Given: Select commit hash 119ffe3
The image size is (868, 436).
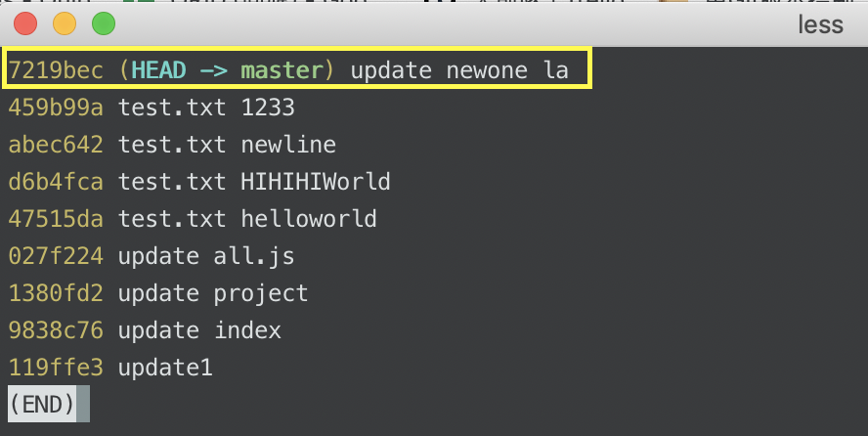Looking at the screenshot, I should pos(56,368).
